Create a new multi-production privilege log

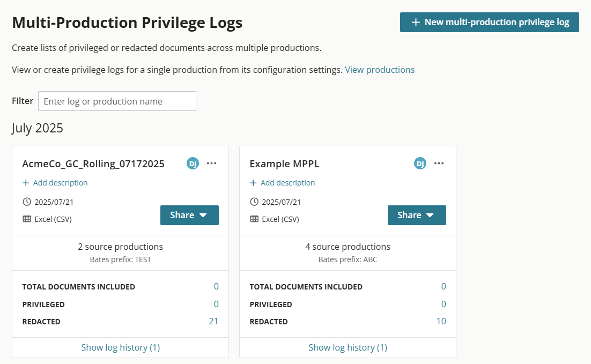pyautogui.click(x=489, y=22)
